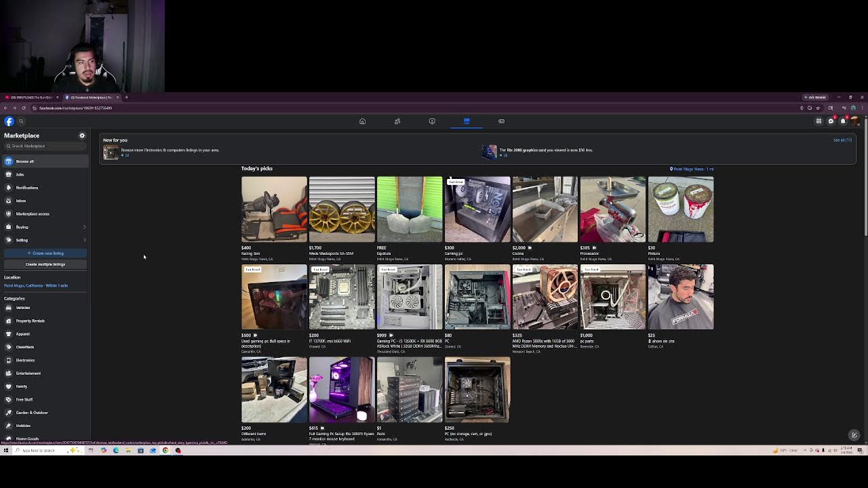Open Marketplace settings gear icon
Viewport: 868px width, 488px height.
[82, 136]
